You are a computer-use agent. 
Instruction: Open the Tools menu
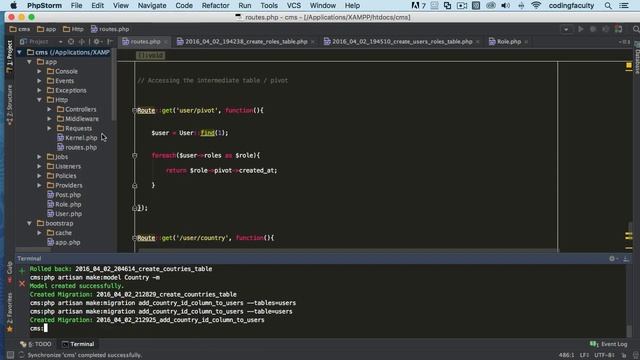pos(269,5)
